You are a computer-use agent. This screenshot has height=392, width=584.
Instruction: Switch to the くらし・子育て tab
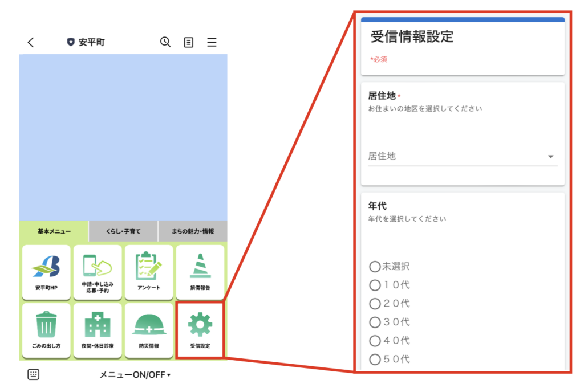point(124,231)
